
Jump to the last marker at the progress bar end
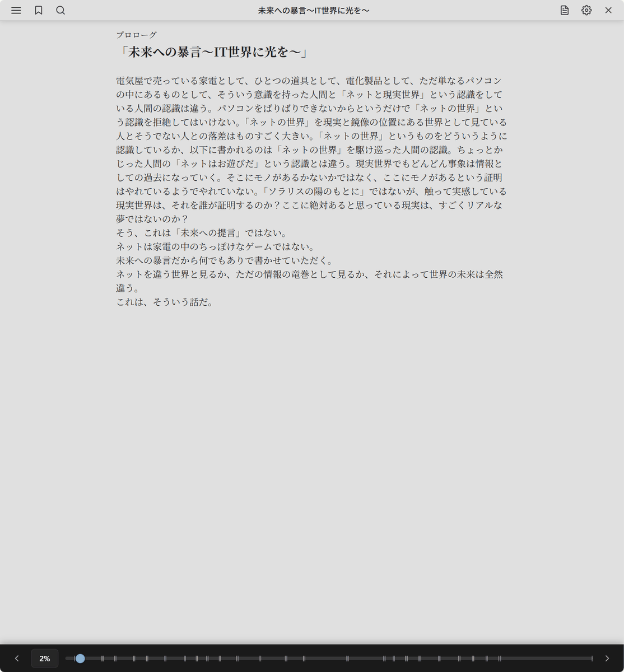(592, 659)
